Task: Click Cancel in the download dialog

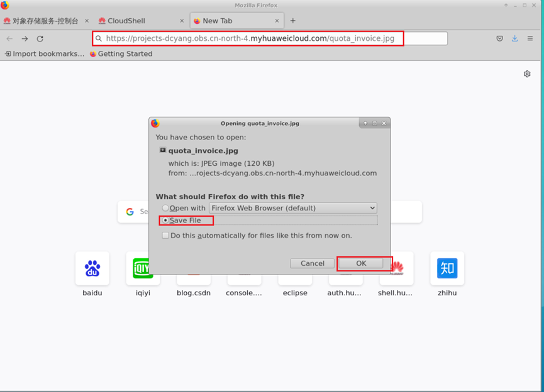Action: coord(312,263)
